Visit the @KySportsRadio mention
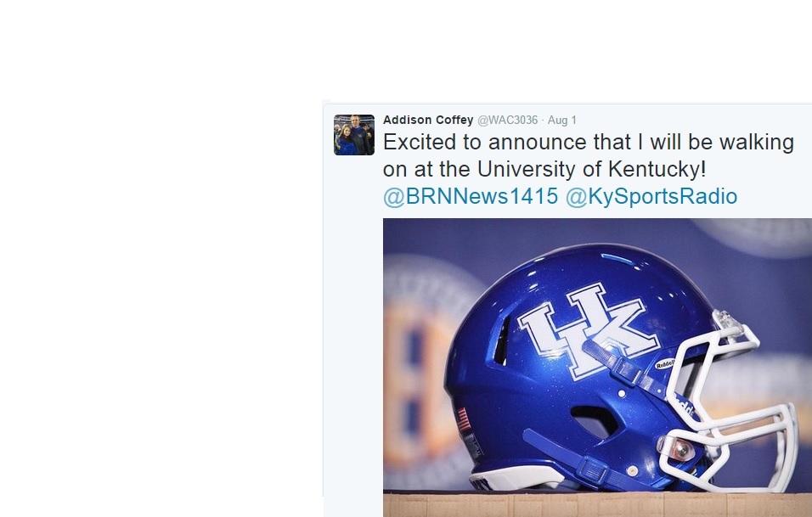 pos(651,196)
